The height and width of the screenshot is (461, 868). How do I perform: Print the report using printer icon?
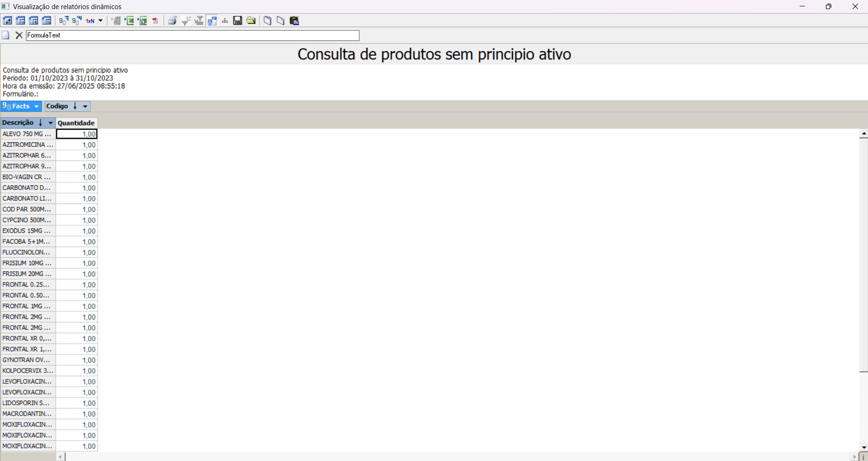point(173,20)
